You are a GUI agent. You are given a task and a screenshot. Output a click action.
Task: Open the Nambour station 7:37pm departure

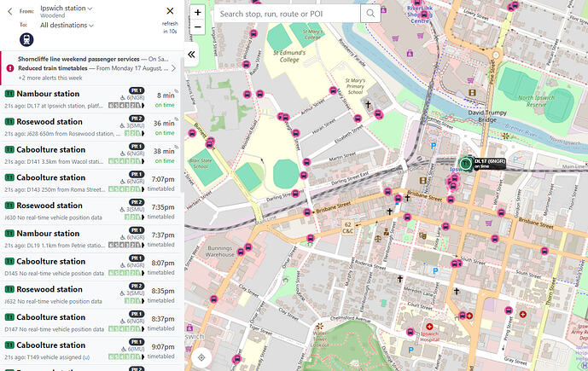click(90, 239)
